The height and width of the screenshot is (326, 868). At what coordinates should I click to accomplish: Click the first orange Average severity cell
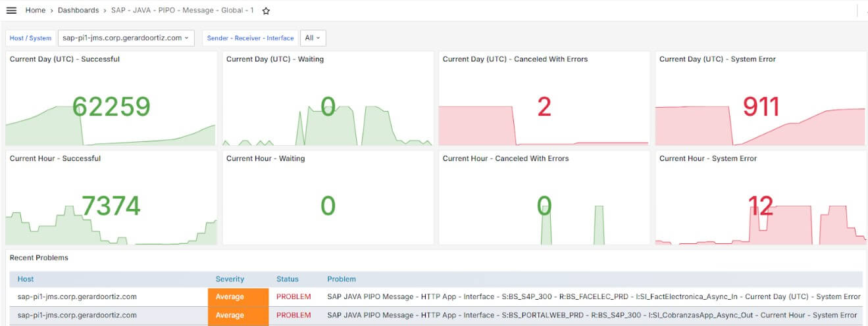(x=238, y=297)
